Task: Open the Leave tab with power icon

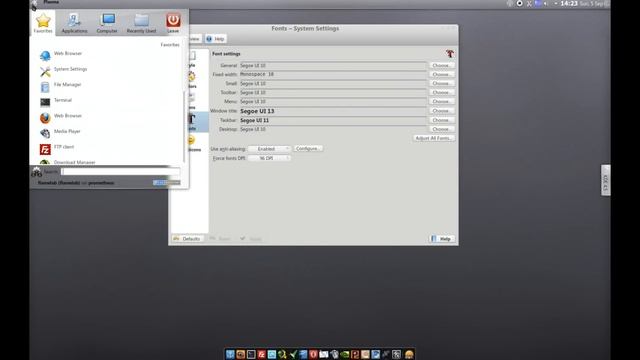Action: [173, 23]
